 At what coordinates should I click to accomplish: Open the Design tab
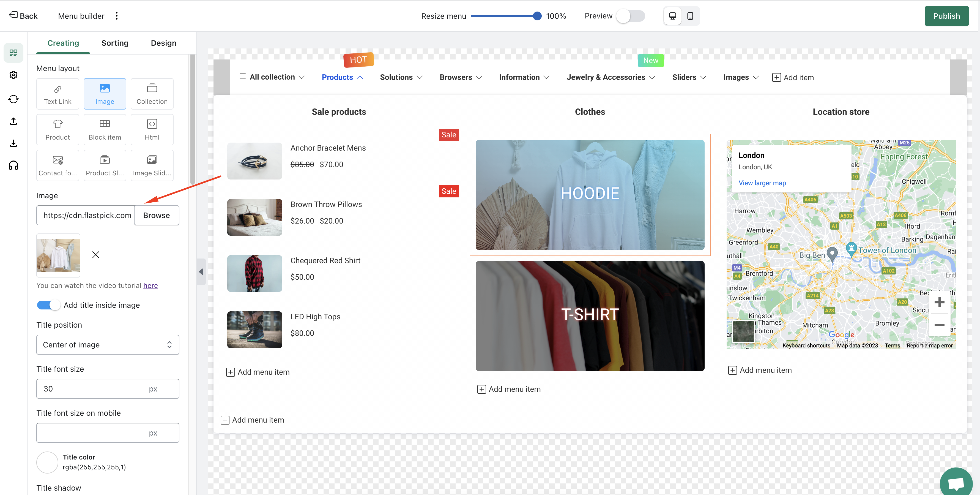[163, 43]
